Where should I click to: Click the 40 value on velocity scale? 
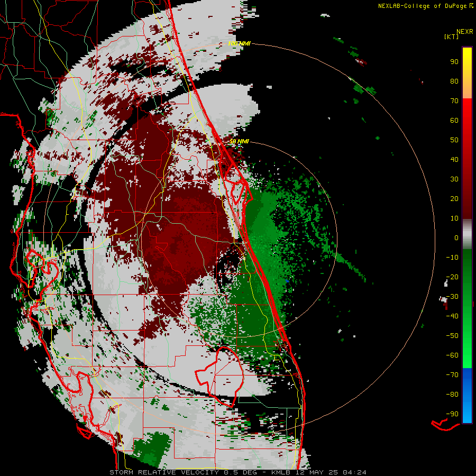454,159
